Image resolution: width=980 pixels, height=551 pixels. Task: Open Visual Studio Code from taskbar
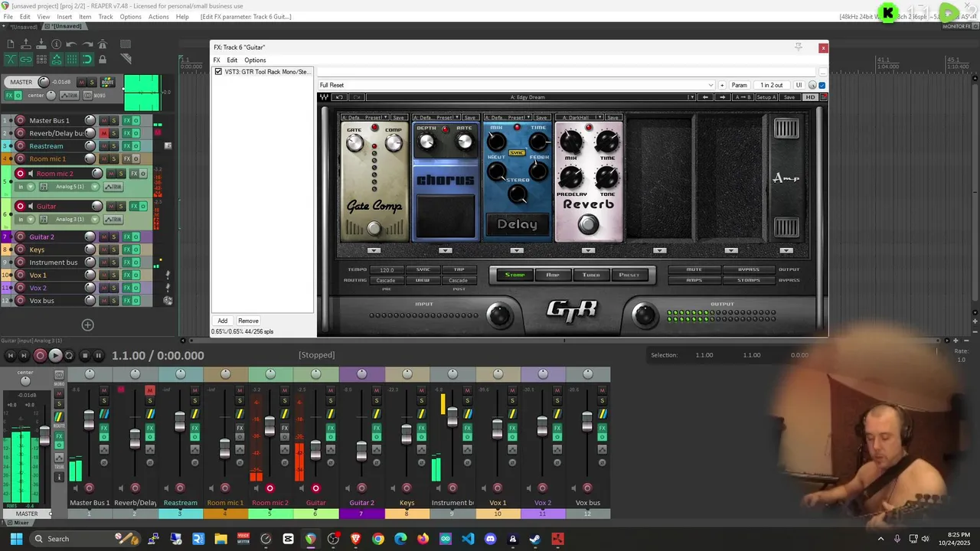[468, 539]
